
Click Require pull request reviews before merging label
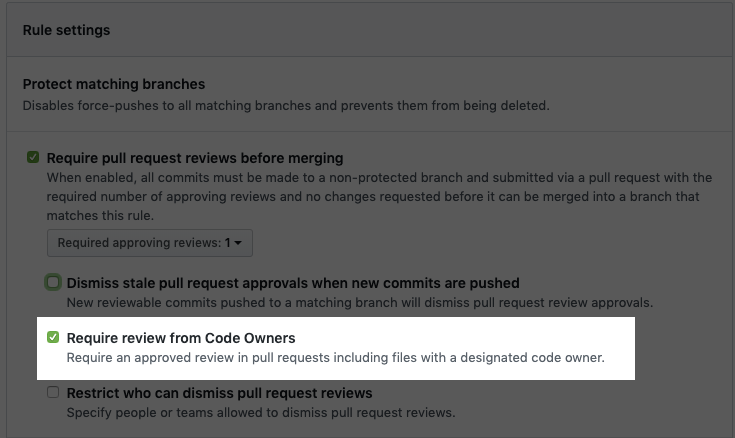click(195, 158)
